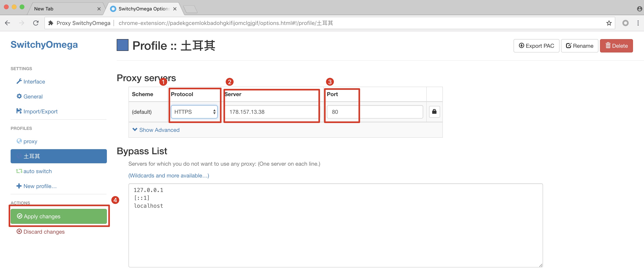This screenshot has height=270, width=644.
Task: Close the New Tab tab
Action: point(99,9)
